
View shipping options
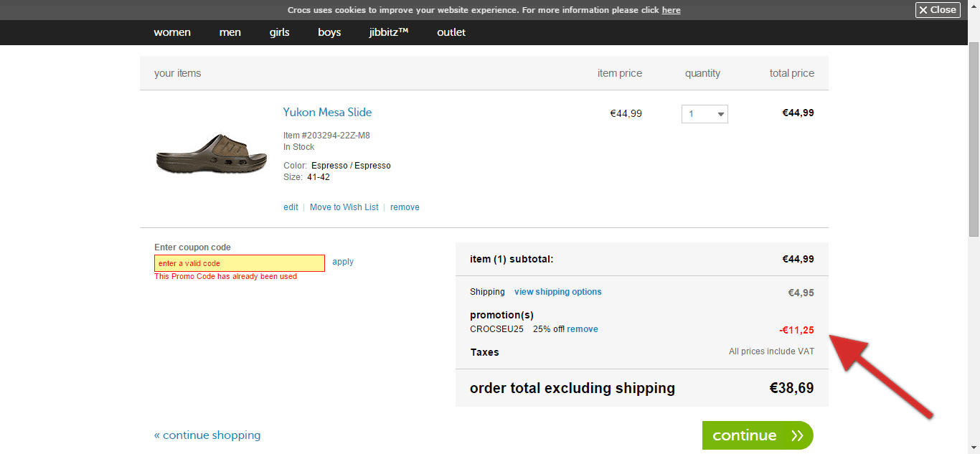point(558,292)
